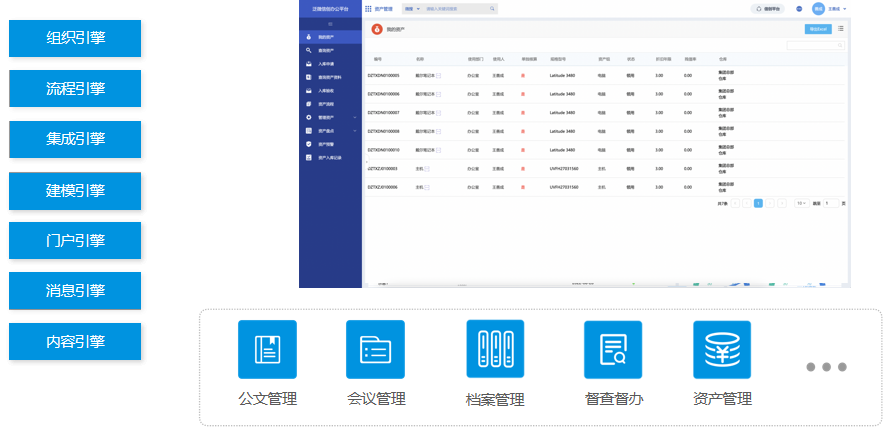
Task: Click the 公文管理 document icon
Action: pyautogui.click(x=267, y=349)
